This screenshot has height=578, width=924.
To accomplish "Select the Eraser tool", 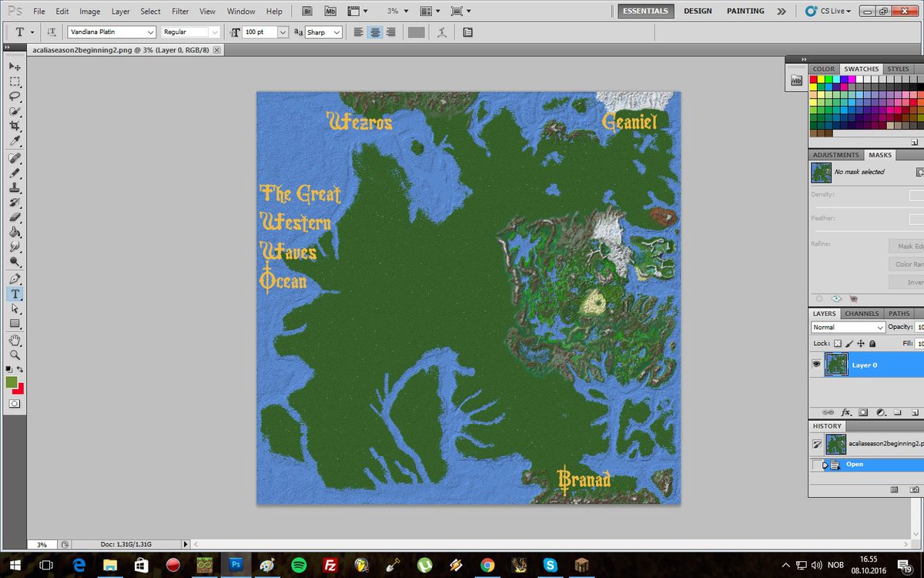I will tap(15, 217).
